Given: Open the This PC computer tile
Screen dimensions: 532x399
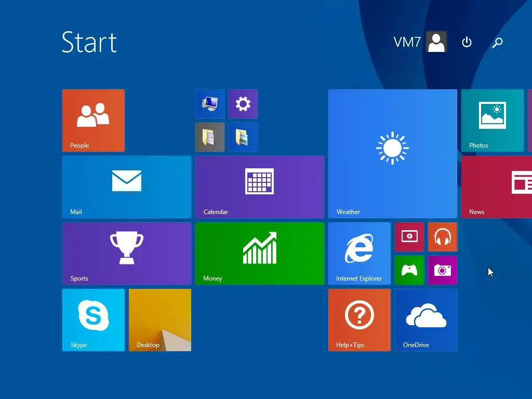Looking at the screenshot, I should pos(210,104).
